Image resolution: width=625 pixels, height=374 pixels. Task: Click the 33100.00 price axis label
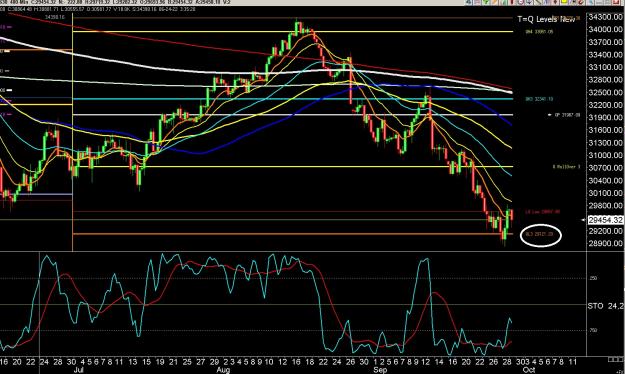tap(605, 67)
